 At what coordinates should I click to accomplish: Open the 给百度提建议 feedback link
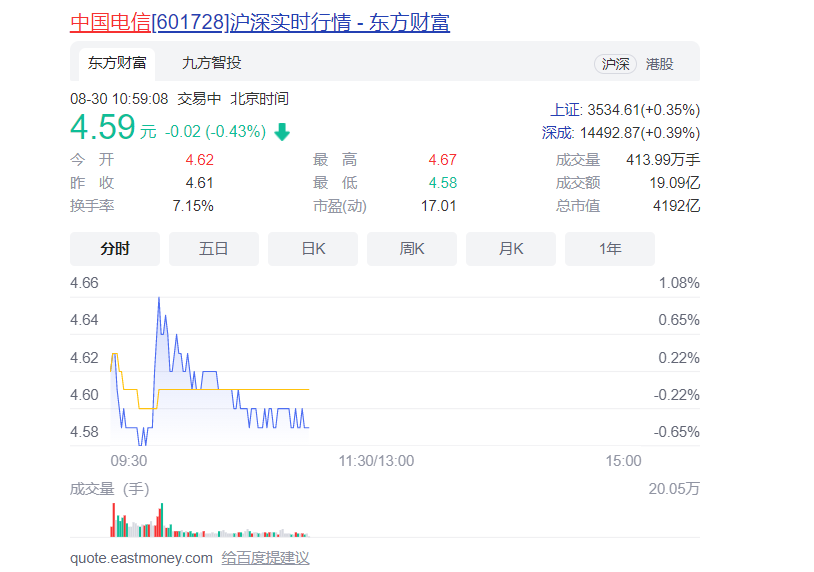(265, 558)
